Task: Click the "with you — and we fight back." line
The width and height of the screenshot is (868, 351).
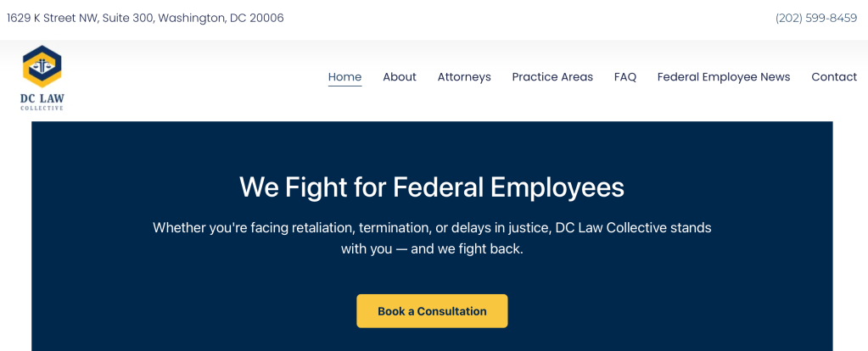Action: click(x=432, y=249)
